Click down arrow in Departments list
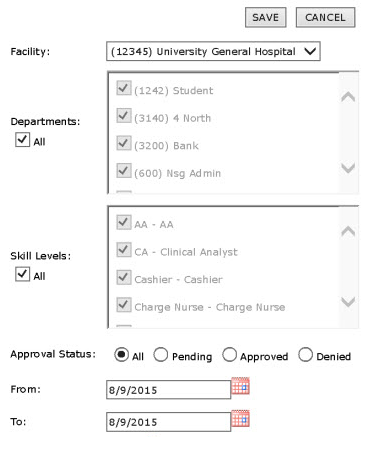373x455 pixels. 348,167
